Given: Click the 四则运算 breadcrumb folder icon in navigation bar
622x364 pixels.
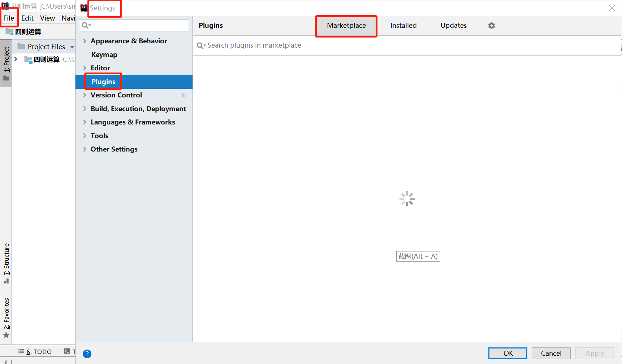Looking at the screenshot, I should pos(10,32).
